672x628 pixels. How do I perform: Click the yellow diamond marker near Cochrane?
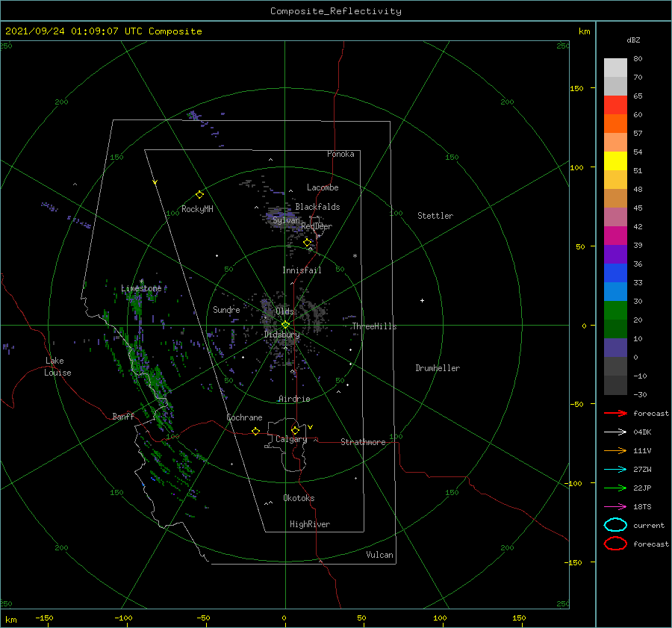pos(255,432)
